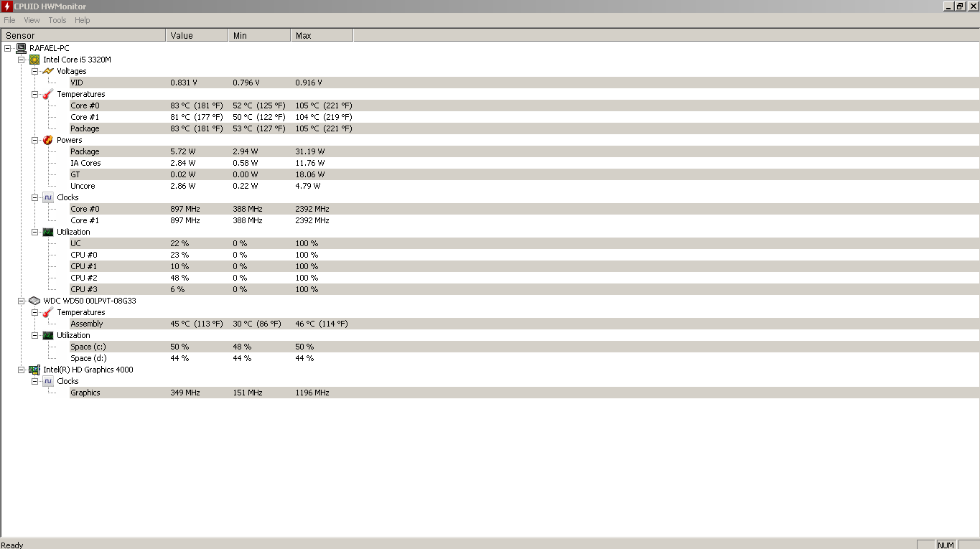
Task: Select the GT power row
Action: [x=524, y=174]
